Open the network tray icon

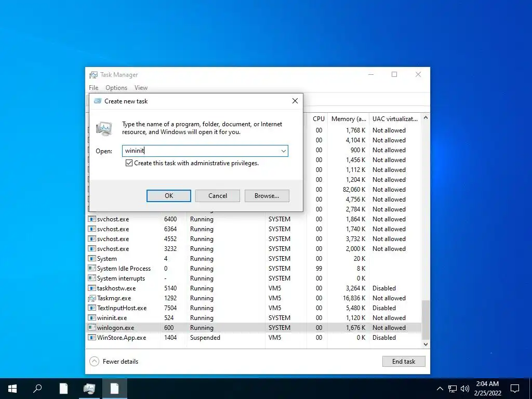point(453,389)
